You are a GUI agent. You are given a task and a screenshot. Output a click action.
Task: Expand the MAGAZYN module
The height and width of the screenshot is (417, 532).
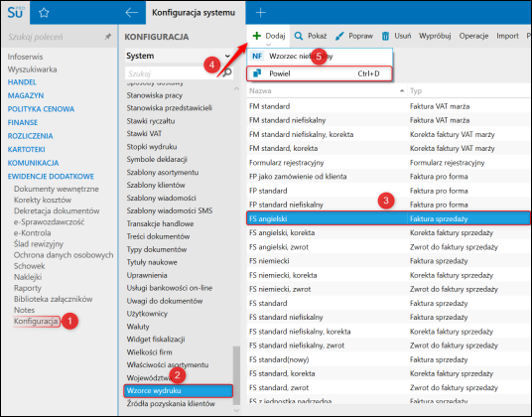[26, 95]
